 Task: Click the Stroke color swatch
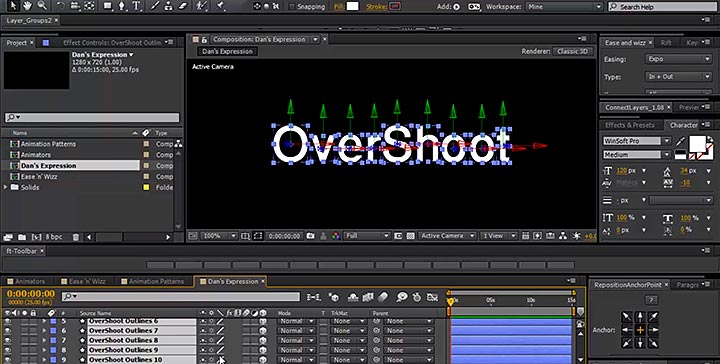[395, 6]
